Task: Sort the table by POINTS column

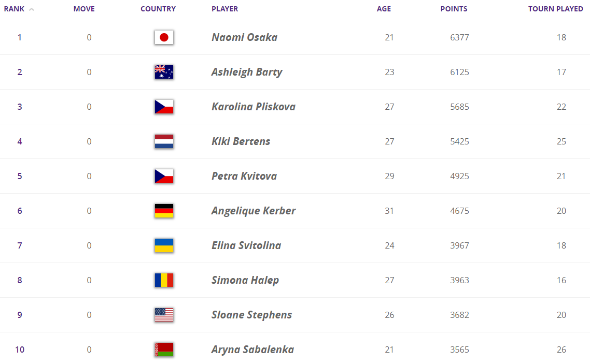Action: point(454,9)
